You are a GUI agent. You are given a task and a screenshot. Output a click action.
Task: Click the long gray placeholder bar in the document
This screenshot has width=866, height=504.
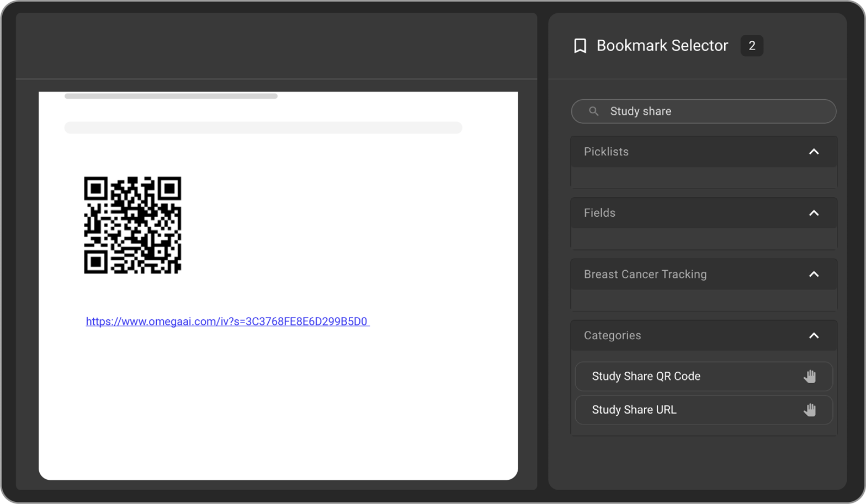[x=263, y=128]
